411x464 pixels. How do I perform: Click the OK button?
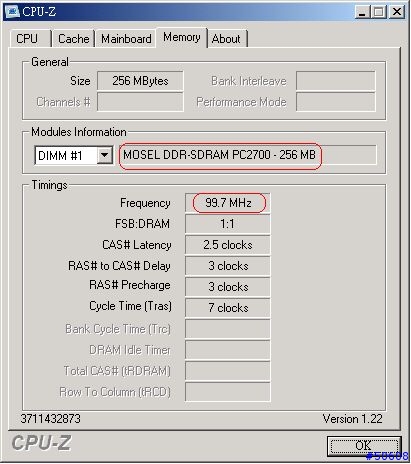pos(364,446)
